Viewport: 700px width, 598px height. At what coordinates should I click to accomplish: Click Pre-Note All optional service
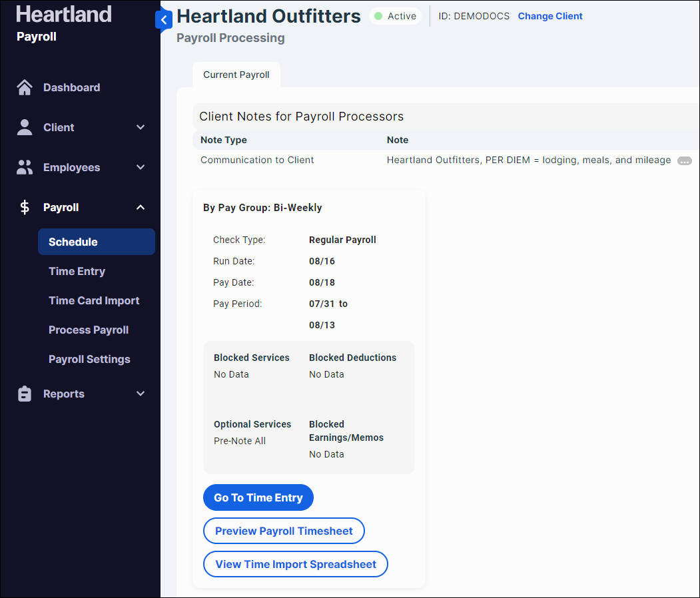click(x=240, y=441)
